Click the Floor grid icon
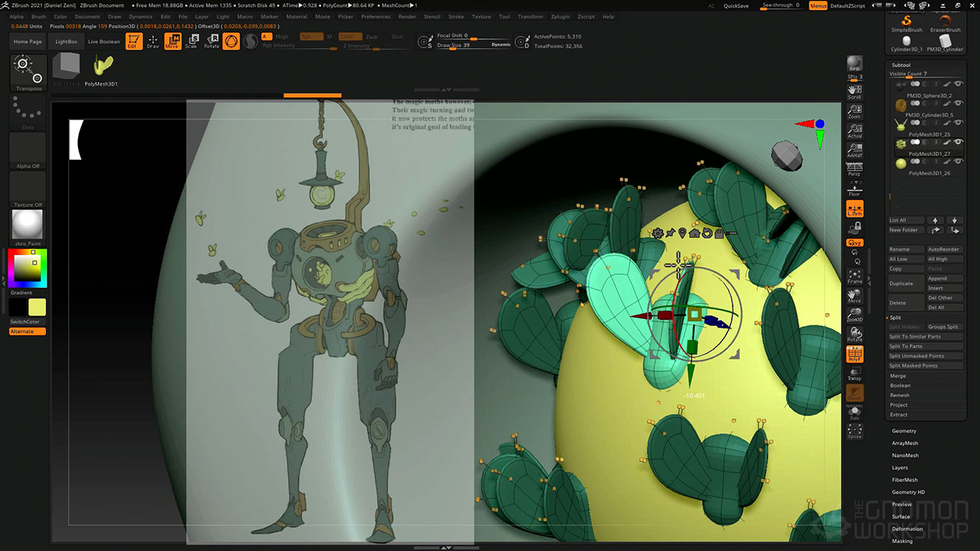980x551 pixels. click(x=854, y=189)
